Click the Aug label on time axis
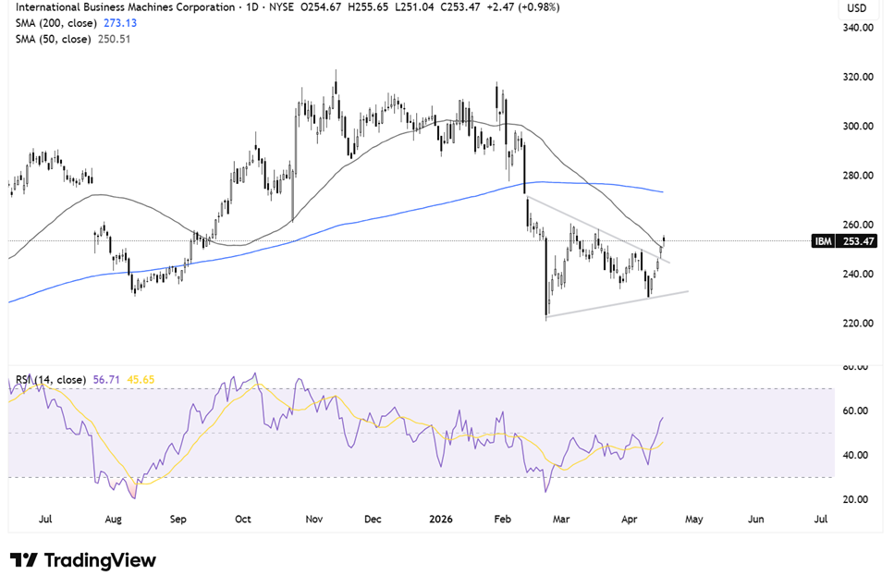The height and width of the screenshot is (588, 894). pyautogui.click(x=114, y=520)
